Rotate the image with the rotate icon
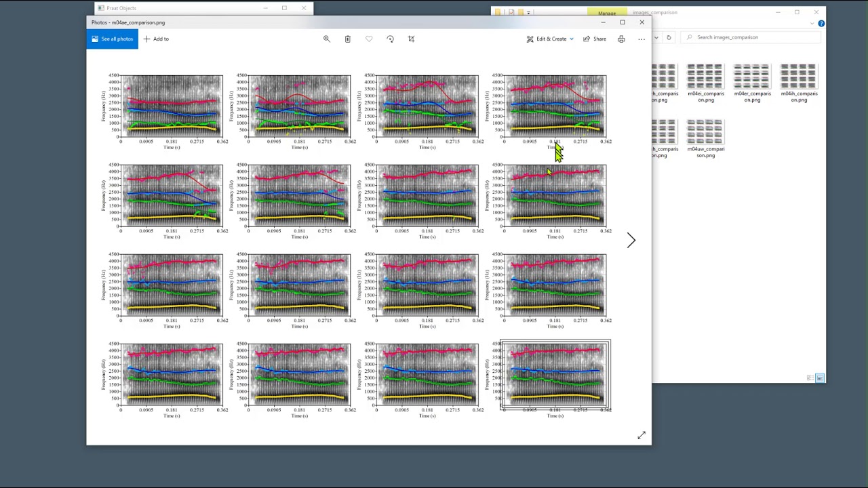 [x=390, y=39]
